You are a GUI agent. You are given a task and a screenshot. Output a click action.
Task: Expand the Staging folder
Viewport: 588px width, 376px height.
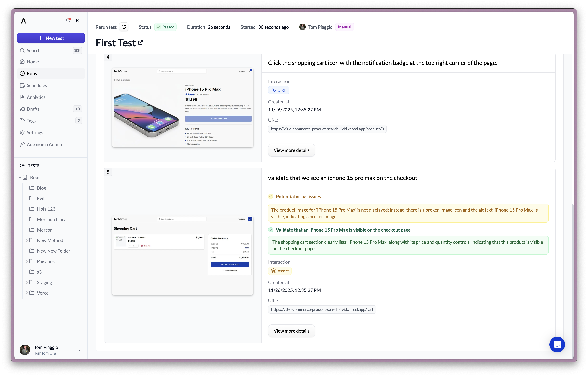pyautogui.click(x=27, y=282)
